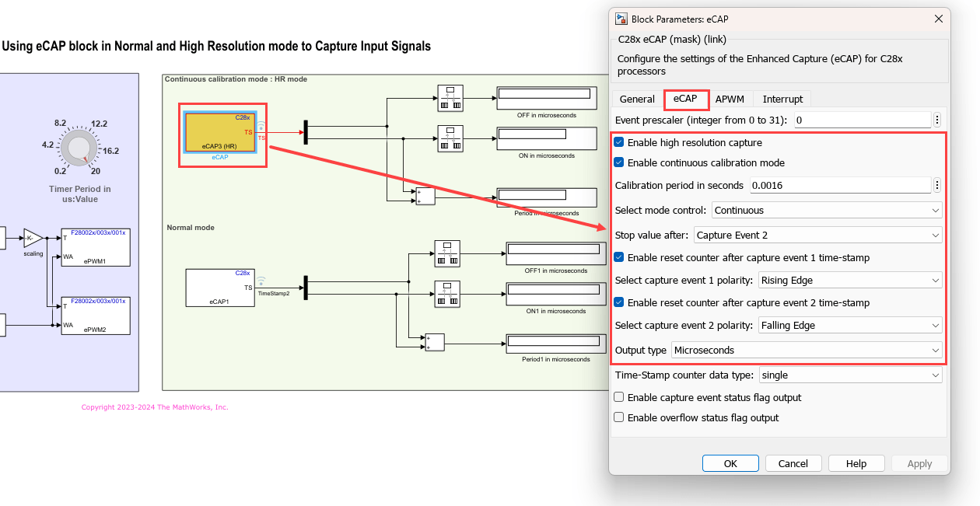Open the Output type dropdown
The image size is (980, 506).
(807, 351)
